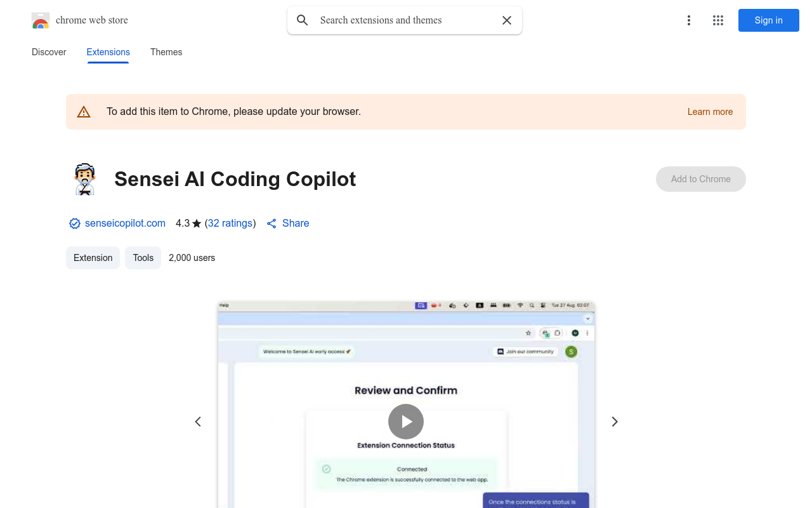Click the disabled Add to Chrome button

click(x=701, y=179)
